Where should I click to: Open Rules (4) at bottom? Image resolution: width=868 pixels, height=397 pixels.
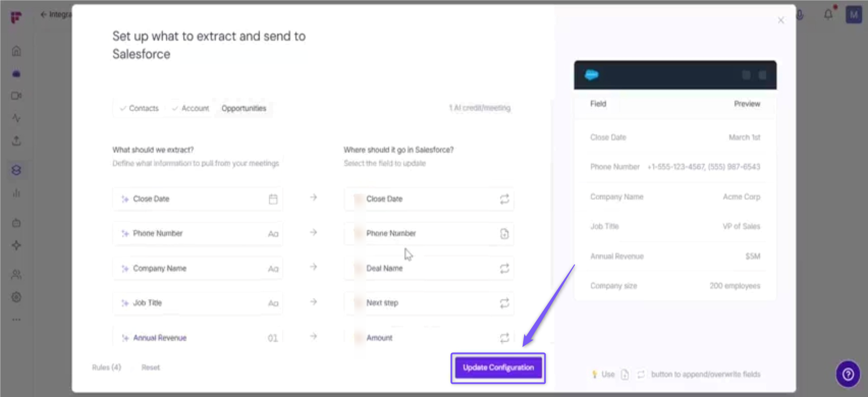[107, 368]
